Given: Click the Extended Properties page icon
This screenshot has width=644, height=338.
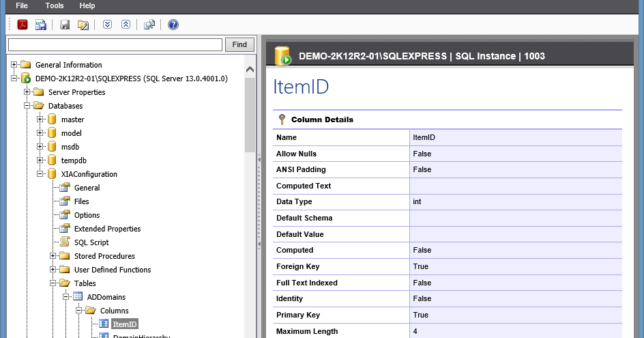Looking at the screenshot, I should click(x=65, y=228).
